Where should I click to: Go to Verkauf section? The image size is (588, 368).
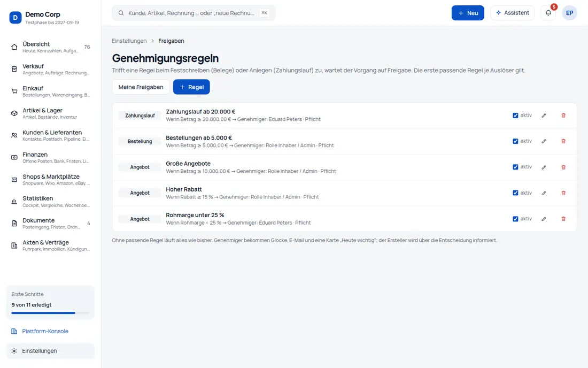(50, 69)
